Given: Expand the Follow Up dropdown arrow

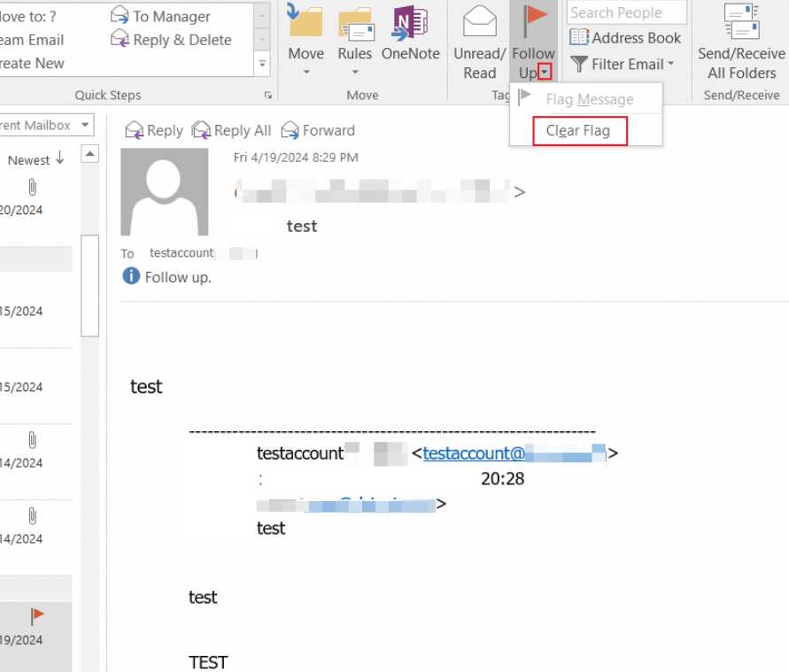Looking at the screenshot, I should click(x=545, y=72).
